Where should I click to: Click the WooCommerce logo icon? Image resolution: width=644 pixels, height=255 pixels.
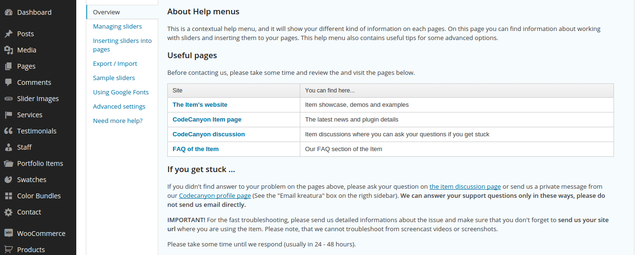coord(9,234)
